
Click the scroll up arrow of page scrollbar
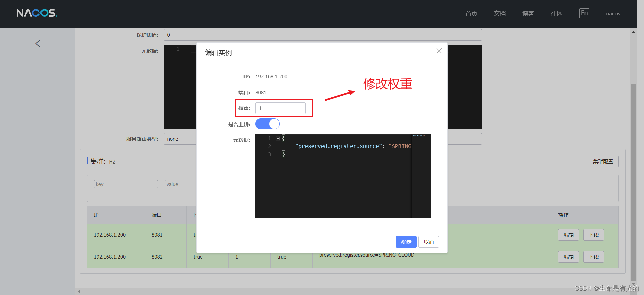[x=633, y=32]
